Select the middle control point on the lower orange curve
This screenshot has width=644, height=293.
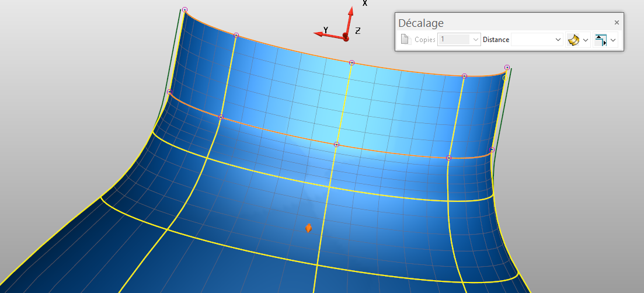336,144
